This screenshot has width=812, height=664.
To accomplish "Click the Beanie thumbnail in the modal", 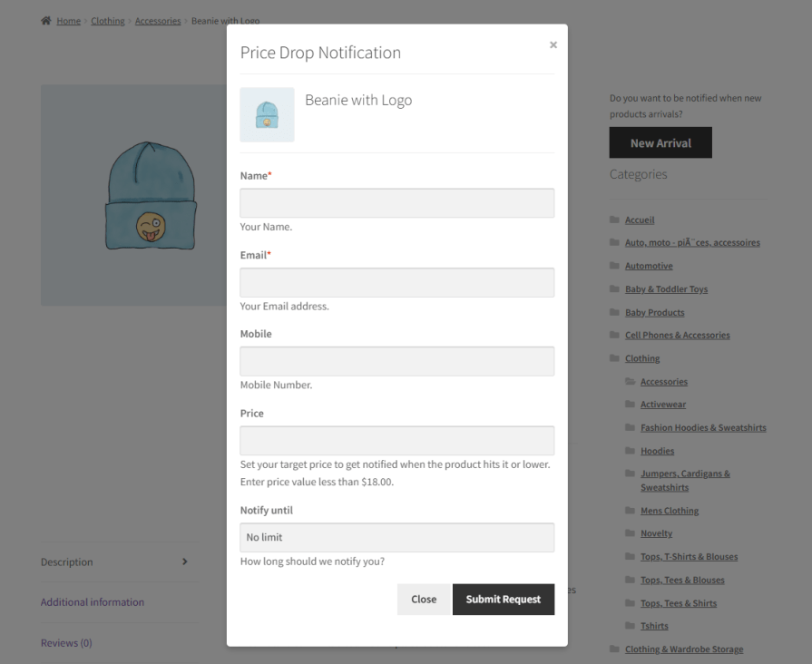I will [267, 115].
